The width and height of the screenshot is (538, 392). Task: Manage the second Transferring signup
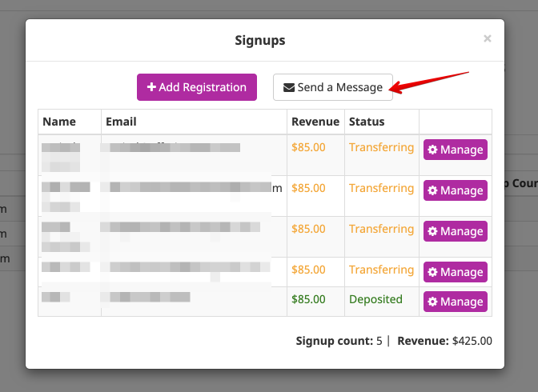point(456,190)
